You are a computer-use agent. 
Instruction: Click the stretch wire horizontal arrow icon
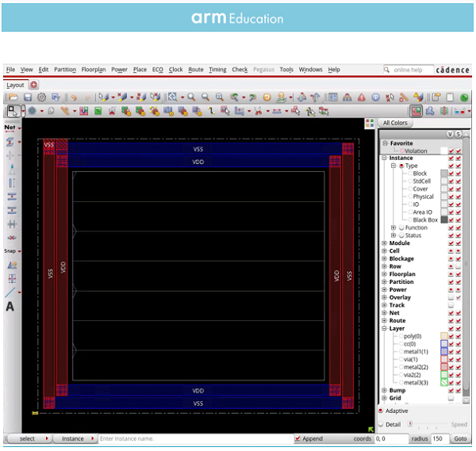click(x=277, y=111)
